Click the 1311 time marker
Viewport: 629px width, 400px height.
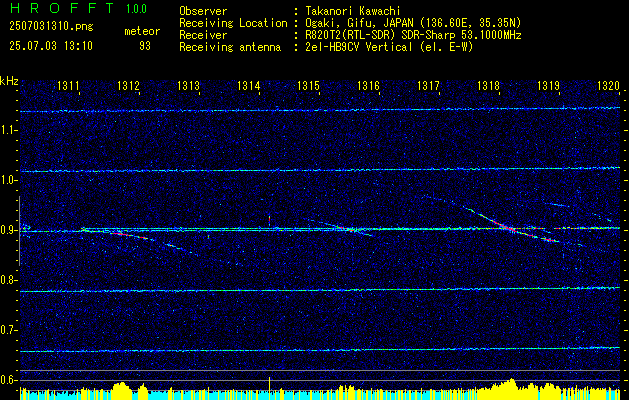[x=69, y=85]
